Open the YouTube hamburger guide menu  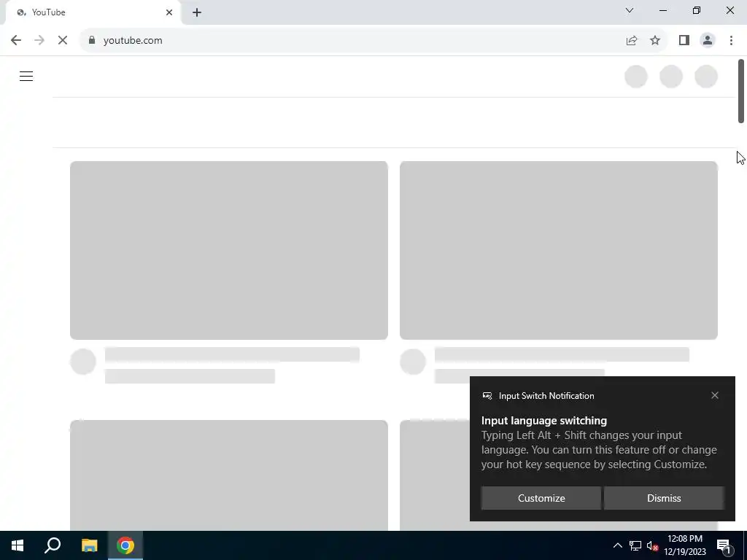click(26, 76)
